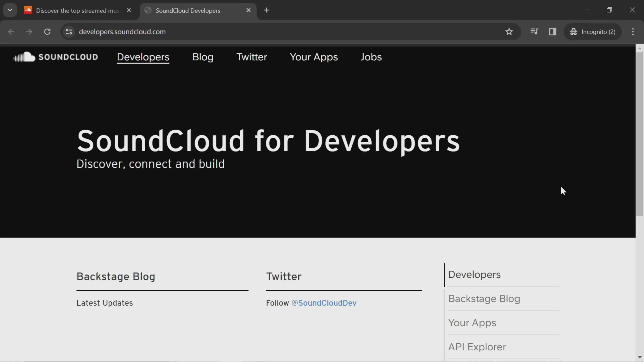Open Blog in the top navigation
This screenshot has width=644, height=362.
coord(203,57)
